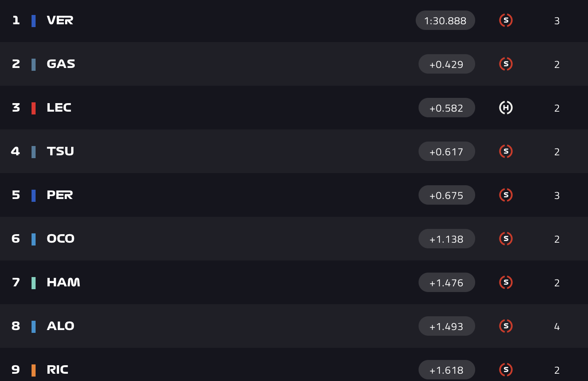Click the soft tyre icon for PER

[x=506, y=195]
